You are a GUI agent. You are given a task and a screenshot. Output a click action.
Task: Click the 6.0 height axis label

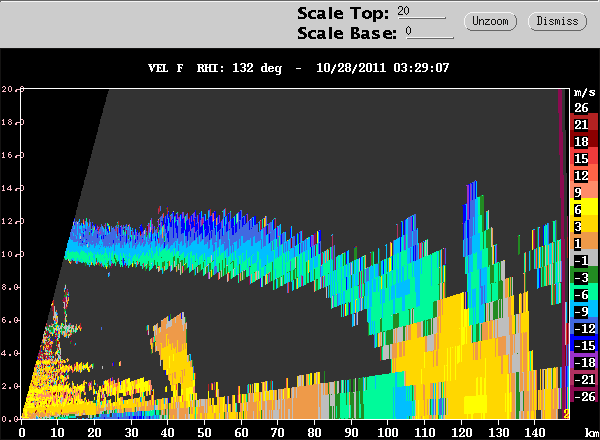click(x=9, y=320)
